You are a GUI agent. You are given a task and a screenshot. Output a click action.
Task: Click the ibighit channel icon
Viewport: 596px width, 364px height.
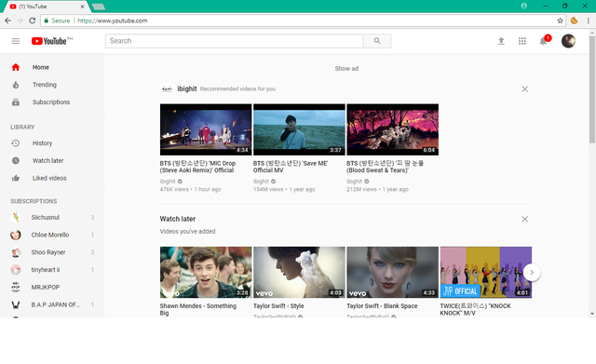click(167, 89)
